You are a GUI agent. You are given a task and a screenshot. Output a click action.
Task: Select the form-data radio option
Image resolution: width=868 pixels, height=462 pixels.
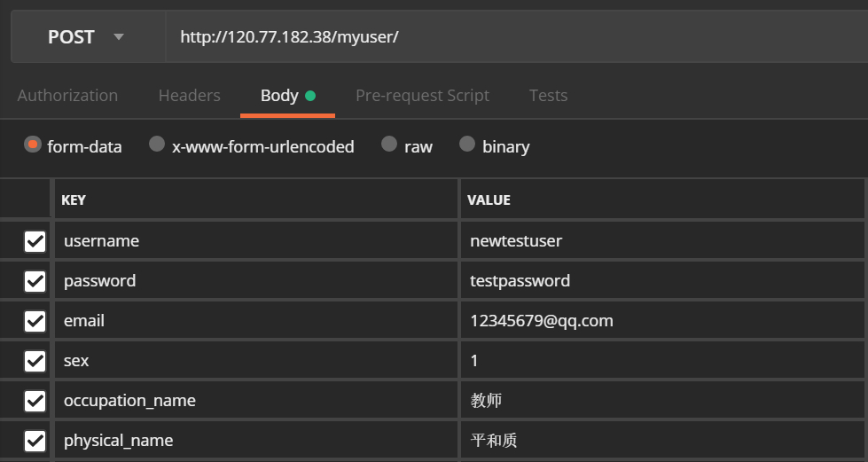[x=33, y=145]
